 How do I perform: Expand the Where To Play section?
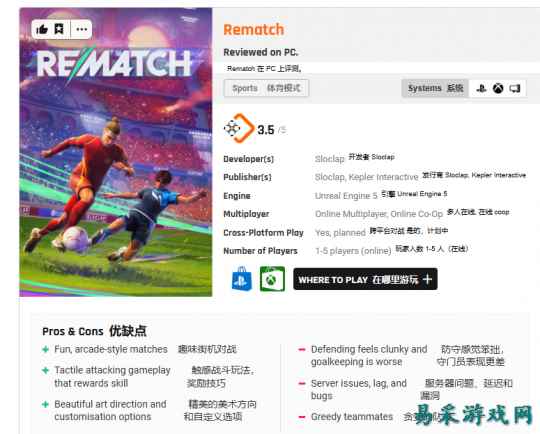[x=365, y=279]
